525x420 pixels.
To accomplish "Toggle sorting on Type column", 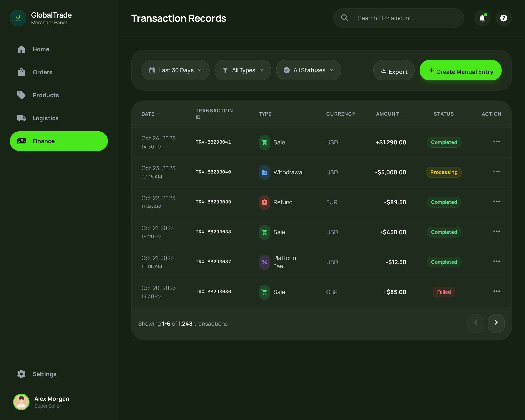I will (x=276, y=114).
